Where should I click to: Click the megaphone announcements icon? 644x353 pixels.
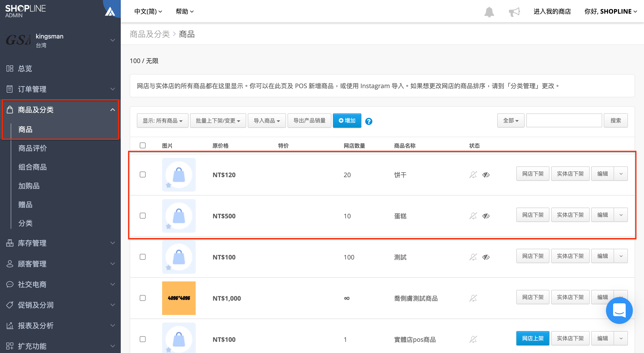pyautogui.click(x=514, y=12)
